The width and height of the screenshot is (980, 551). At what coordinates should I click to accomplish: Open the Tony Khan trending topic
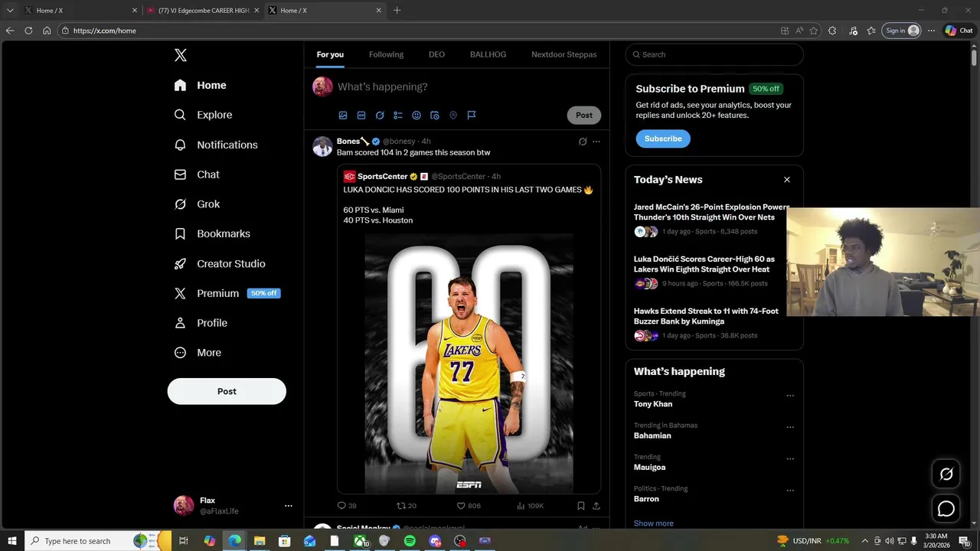[x=653, y=404]
